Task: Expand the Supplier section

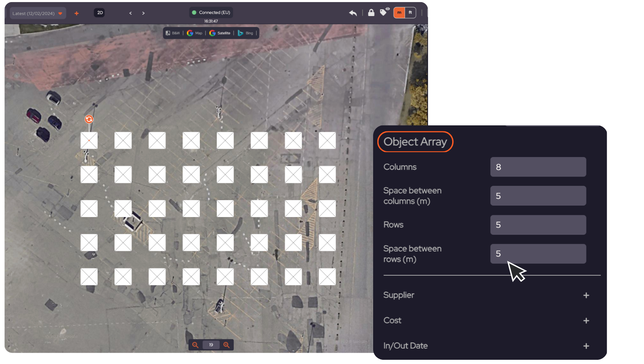Action: coord(586,295)
